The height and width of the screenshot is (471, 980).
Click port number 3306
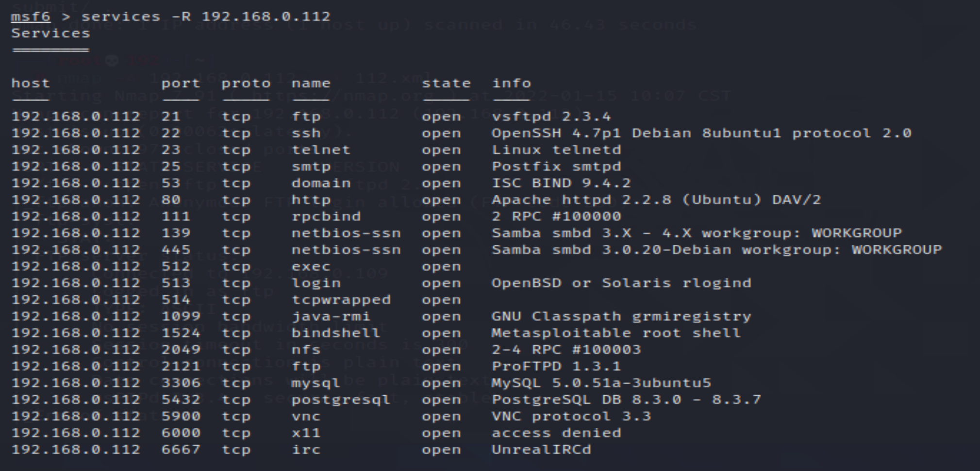(181, 383)
